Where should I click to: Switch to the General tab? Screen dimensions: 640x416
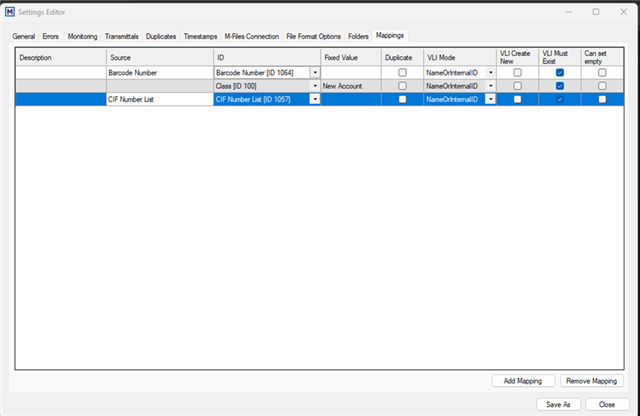coord(23,36)
